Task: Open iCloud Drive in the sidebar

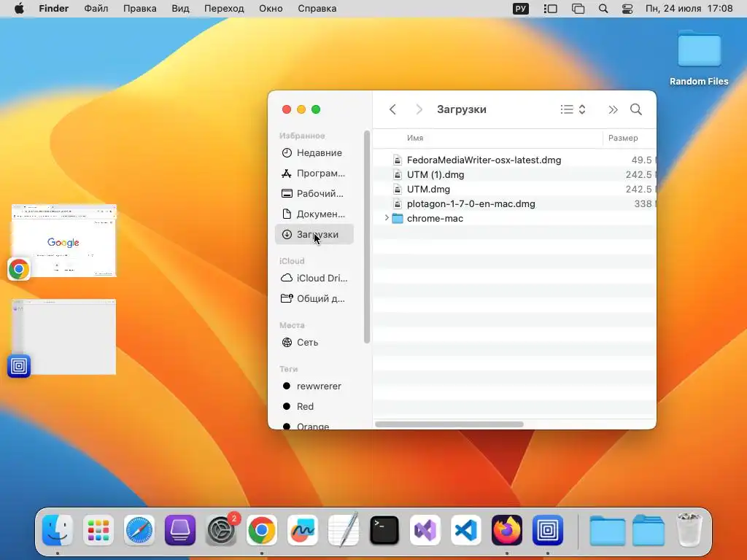Action: click(314, 278)
